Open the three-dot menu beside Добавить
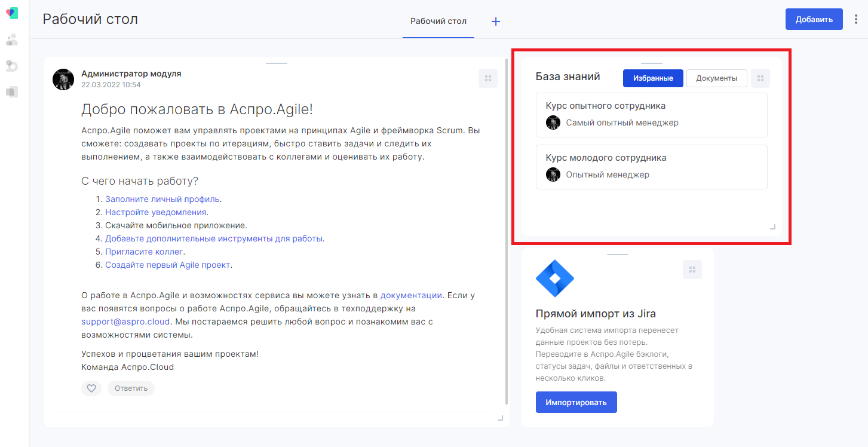This screenshot has height=447, width=868. [856, 19]
